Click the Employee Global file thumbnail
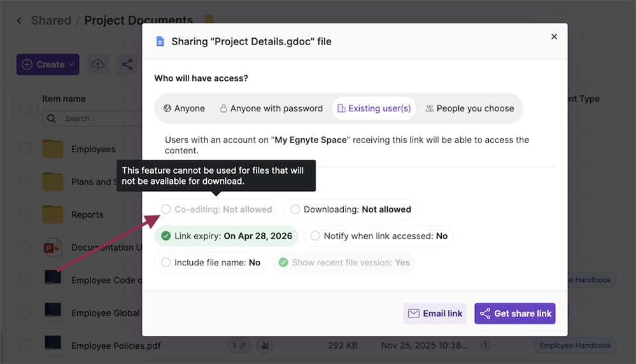This screenshot has width=636, height=364. pyautogui.click(x=53, y=312)
